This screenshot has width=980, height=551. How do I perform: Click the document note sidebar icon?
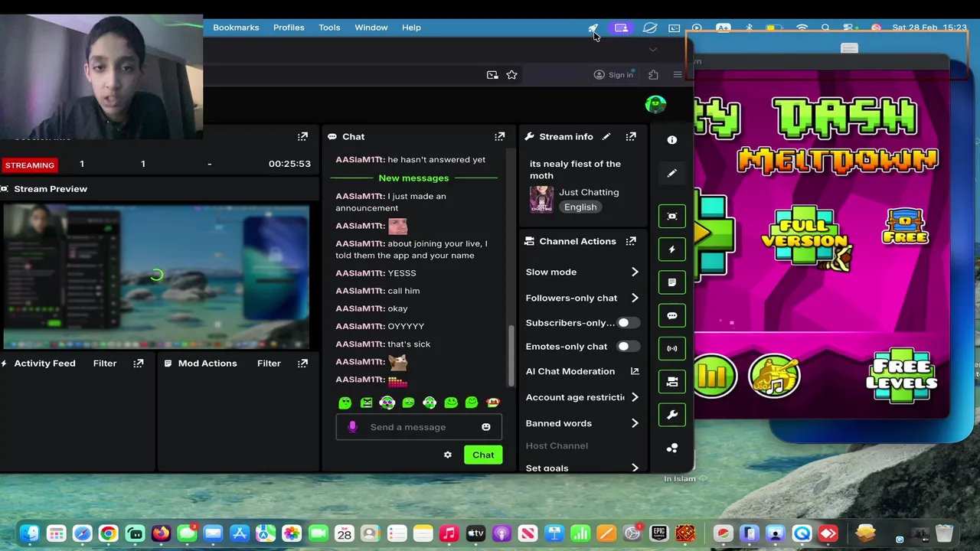(x=671, y=282)
